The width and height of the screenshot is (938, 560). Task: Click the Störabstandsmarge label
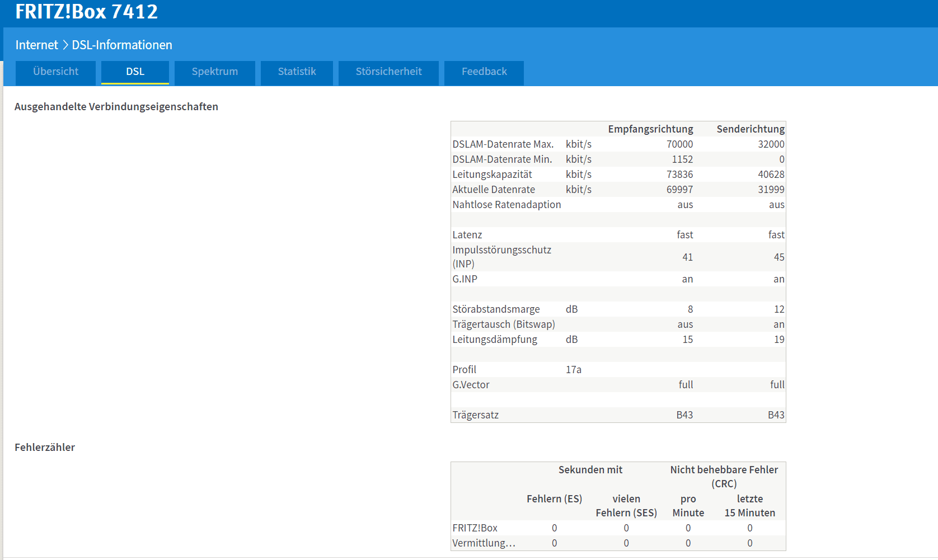pyautogui.click(x=496, y=309)
